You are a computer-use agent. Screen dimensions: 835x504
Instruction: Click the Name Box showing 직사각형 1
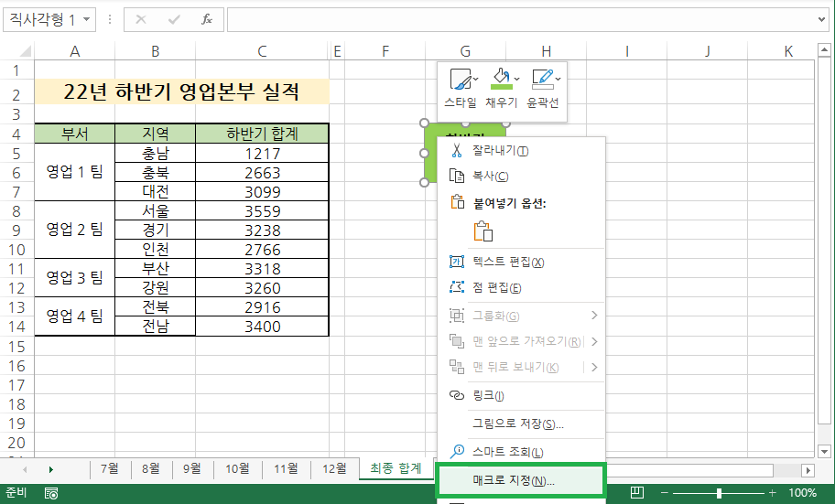pyautogui.click(x=42, y=20)
